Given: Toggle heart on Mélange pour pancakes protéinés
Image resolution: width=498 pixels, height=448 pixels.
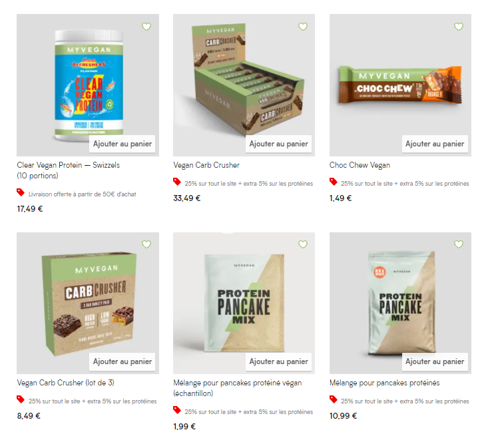Looking at the screenshot, I should [459, 244].
